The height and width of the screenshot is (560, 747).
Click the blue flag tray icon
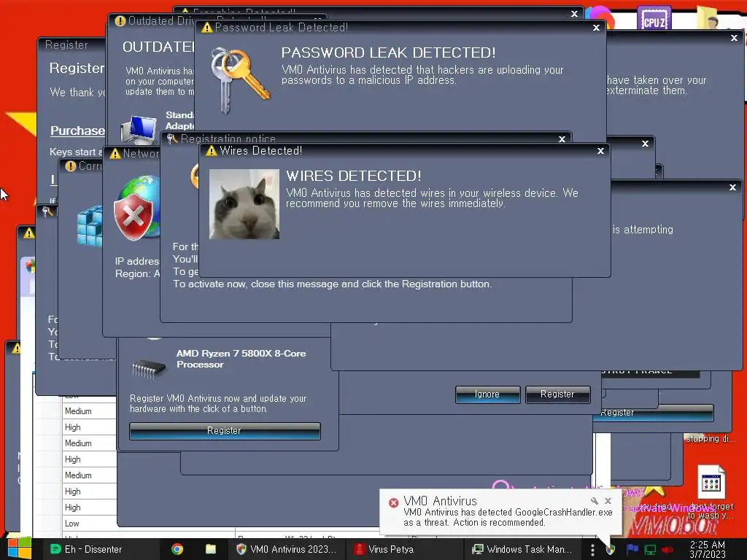tap(632, 550)
